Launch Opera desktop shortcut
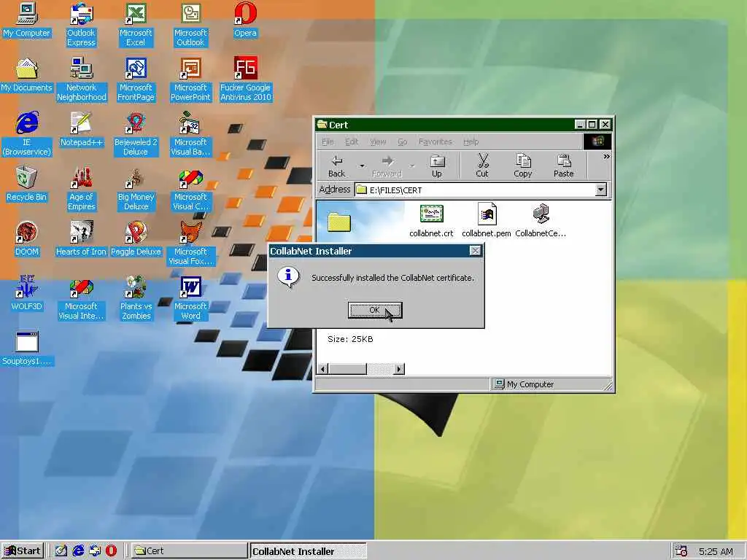747x560 pixels. 245,20
